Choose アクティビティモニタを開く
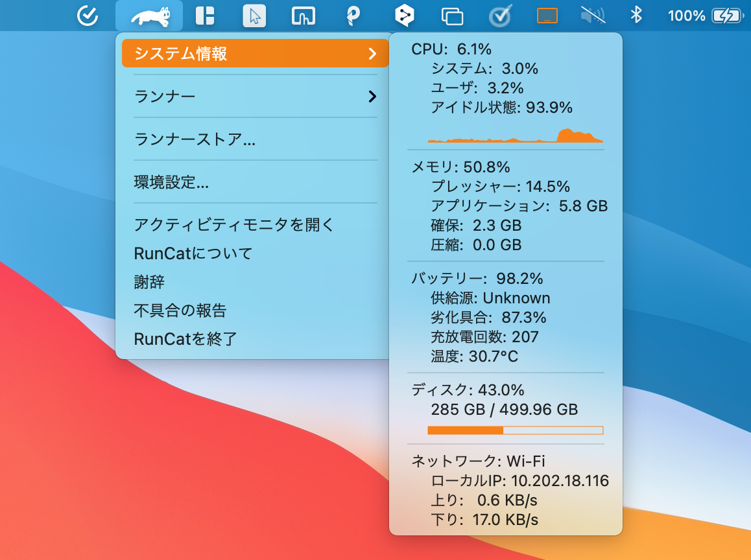The image size is (751, 560). (x=256, y=224)
